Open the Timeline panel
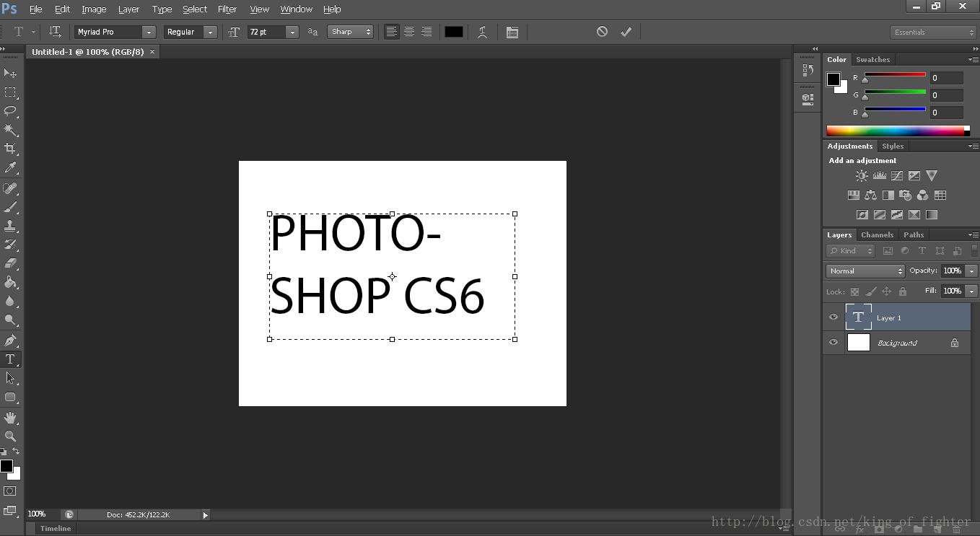The height and width of the screenshot is (536, 980). (56, 529)
